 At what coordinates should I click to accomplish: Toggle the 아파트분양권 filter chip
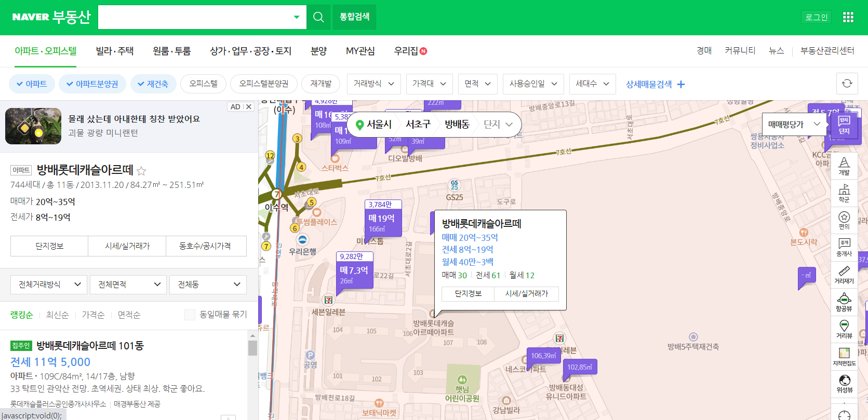click(92, 84)
